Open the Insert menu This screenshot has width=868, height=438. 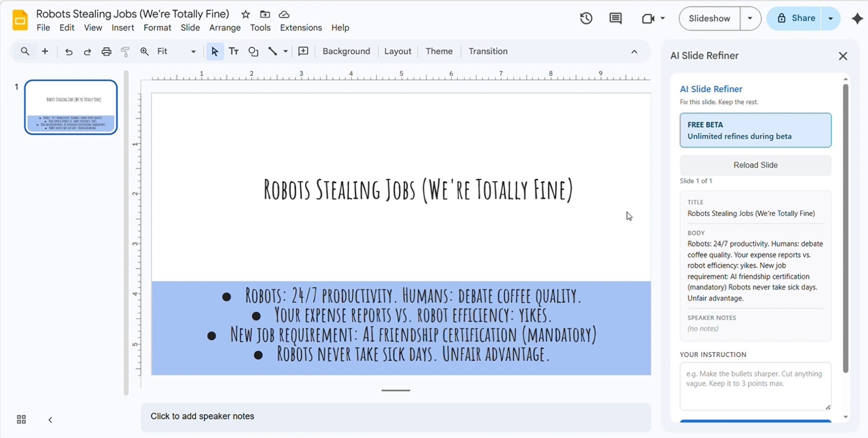point(123,28)
